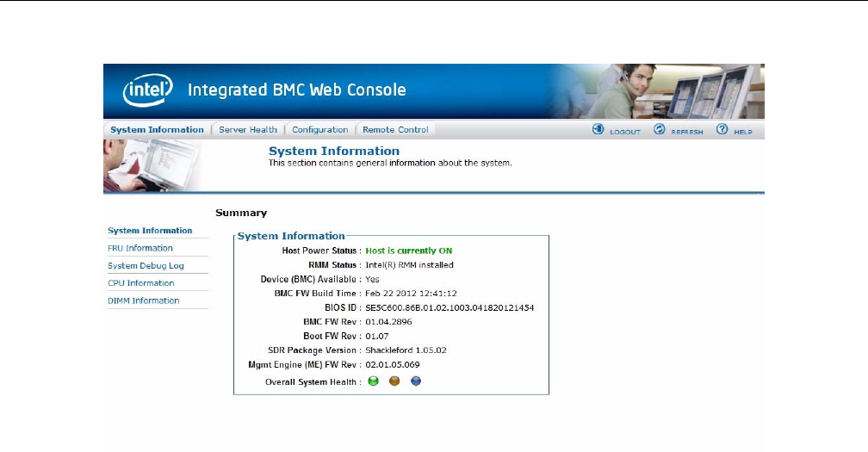Go to the Remote Control tab
The width and height of the screenshot is (868, 452).
click(396, 130)
